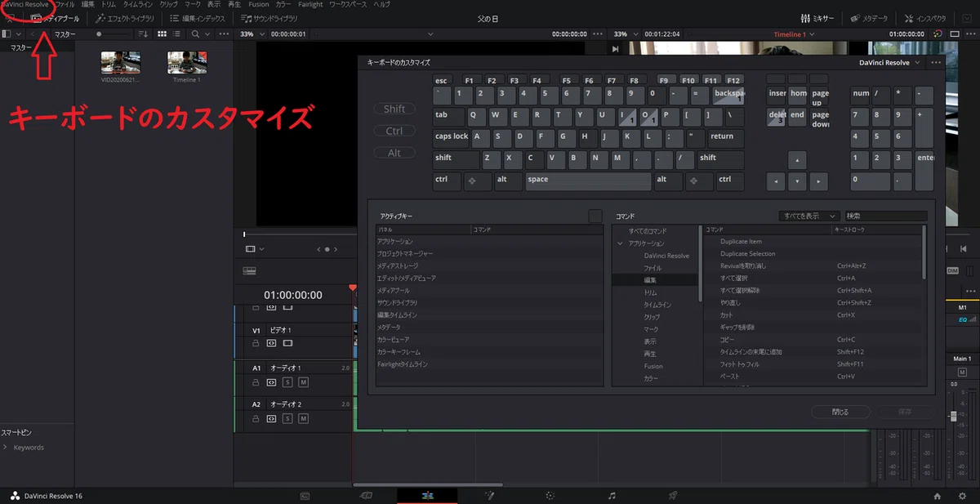Open the タイムライン menu
This screenshot has height=504, width=980.
[137, 4]
